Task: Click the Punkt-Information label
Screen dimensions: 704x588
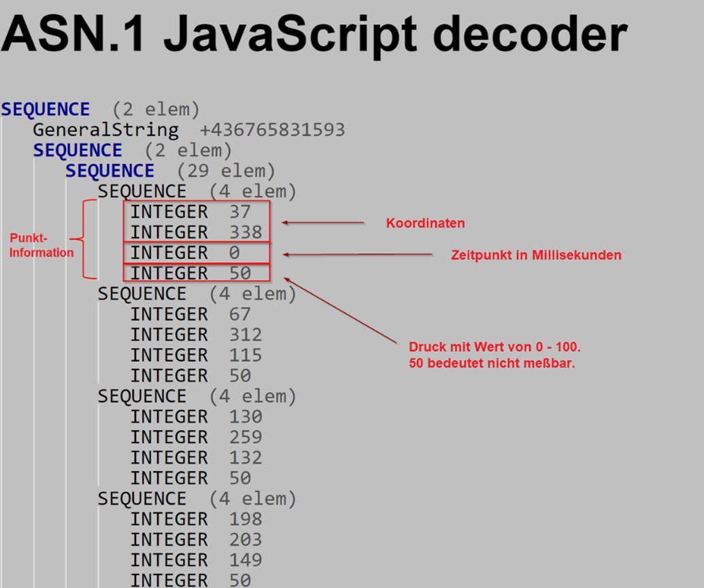Action: click(41, 245)
